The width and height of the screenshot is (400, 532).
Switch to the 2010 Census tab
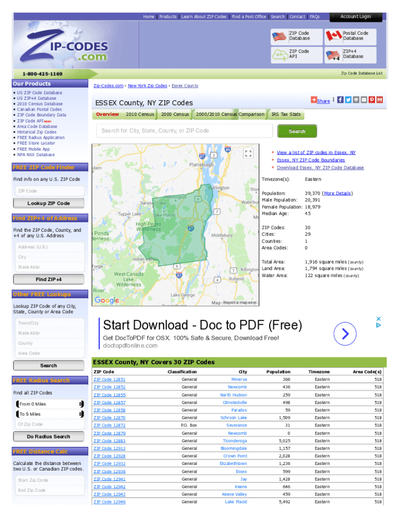[140, 114]
